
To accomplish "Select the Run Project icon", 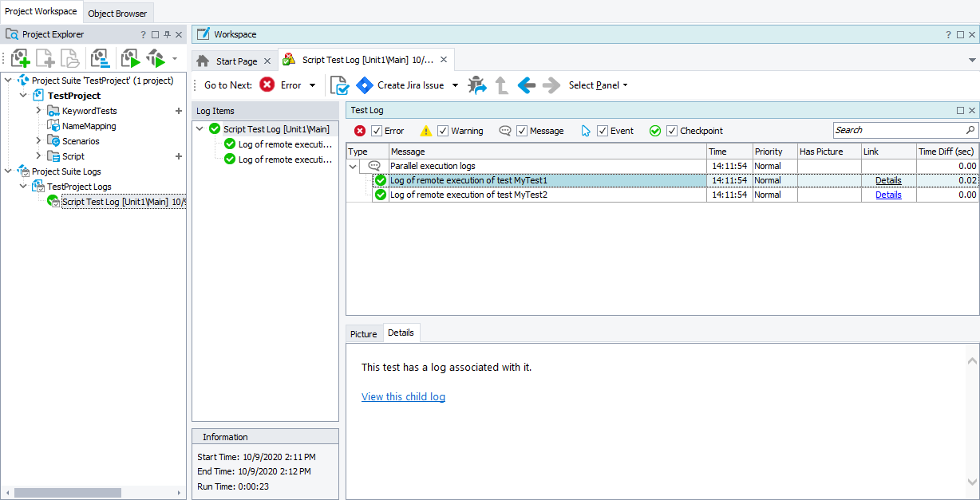I will 129,57.
